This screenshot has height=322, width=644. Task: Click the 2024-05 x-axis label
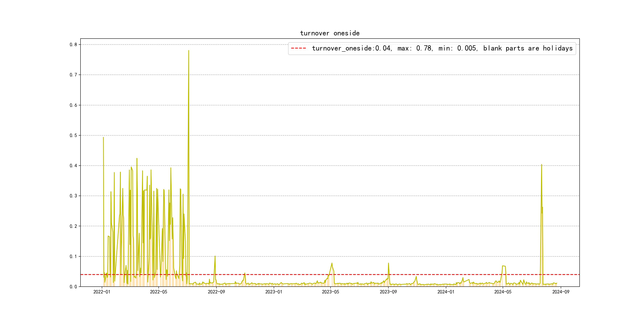(x=503, y=292)
